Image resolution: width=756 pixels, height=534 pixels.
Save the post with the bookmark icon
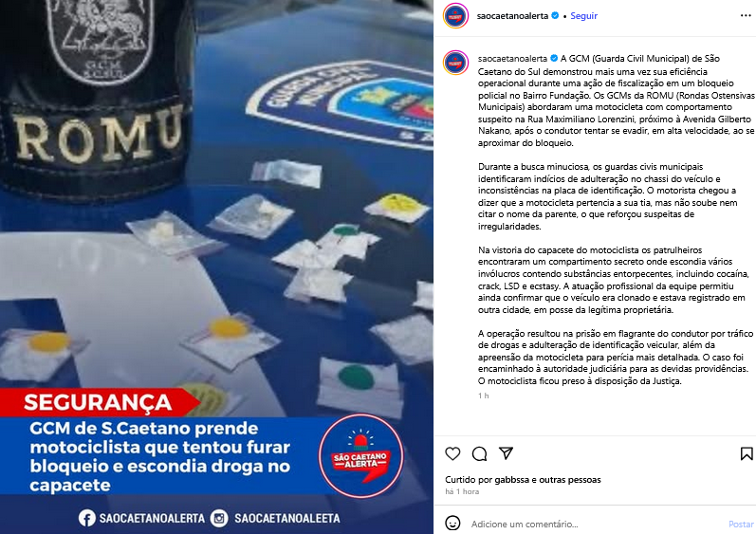tap(747, 453)
